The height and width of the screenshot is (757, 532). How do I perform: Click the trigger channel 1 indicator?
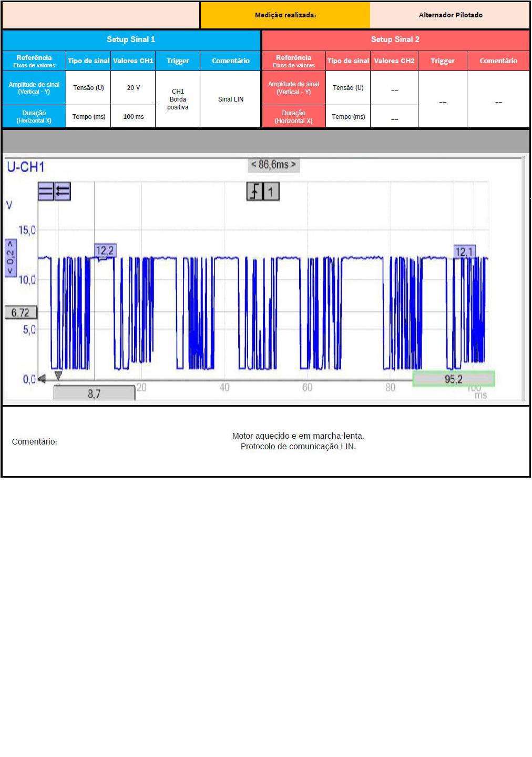coord(271,191)
